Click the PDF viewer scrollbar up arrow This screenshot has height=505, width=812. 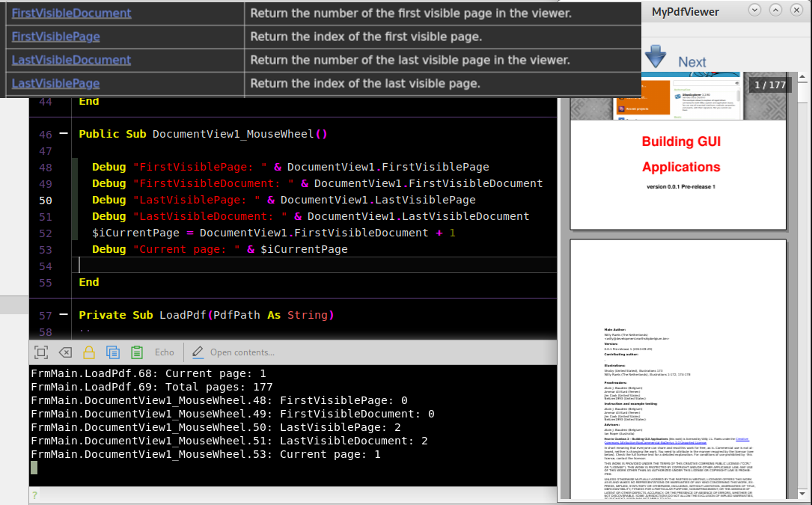click(x=802, y=77)
